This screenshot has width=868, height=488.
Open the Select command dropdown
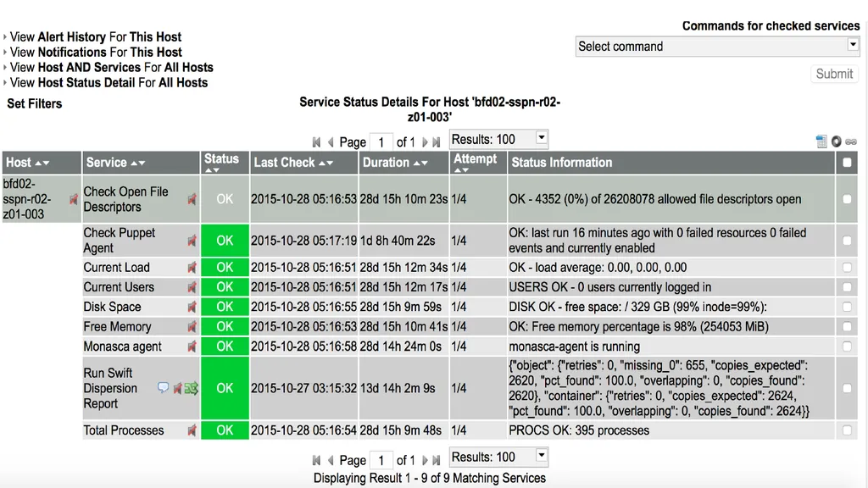coord(717,47)
